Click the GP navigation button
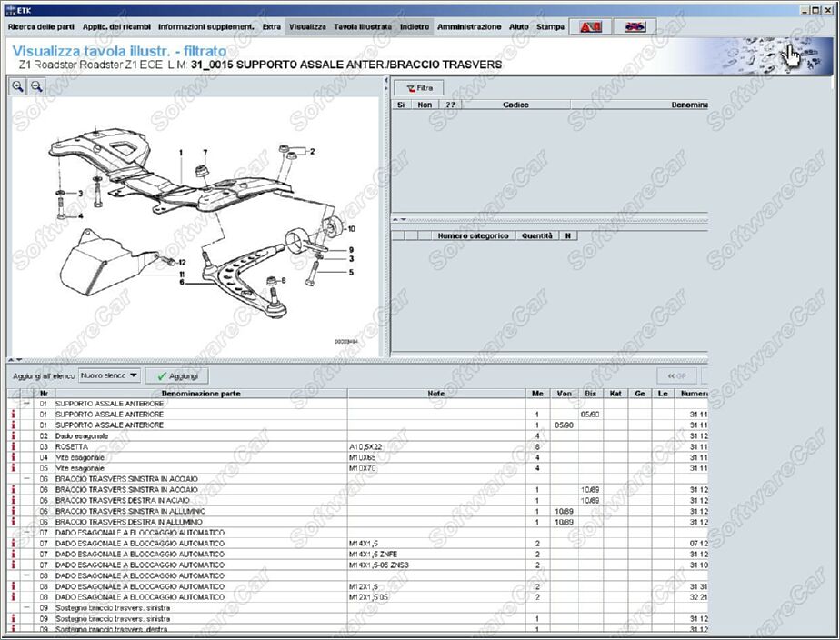The height and width of the screenshot is (640, 840). pos(676,375)
